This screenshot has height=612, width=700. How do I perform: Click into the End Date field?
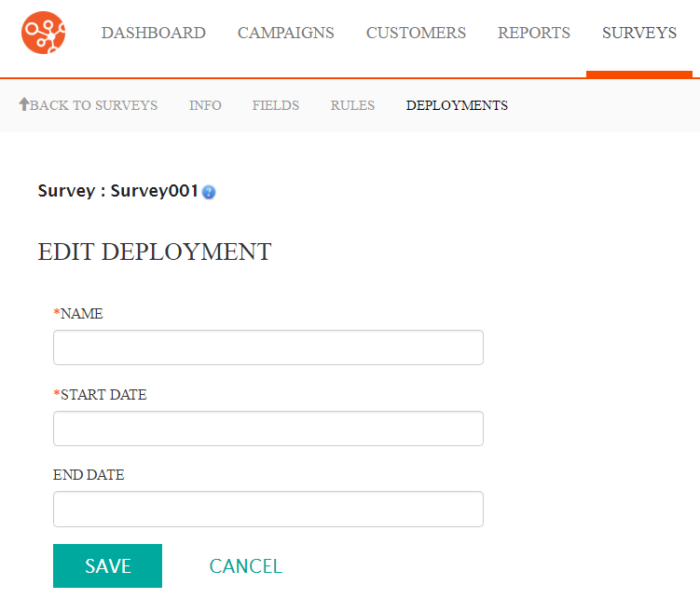click(268, 509)
